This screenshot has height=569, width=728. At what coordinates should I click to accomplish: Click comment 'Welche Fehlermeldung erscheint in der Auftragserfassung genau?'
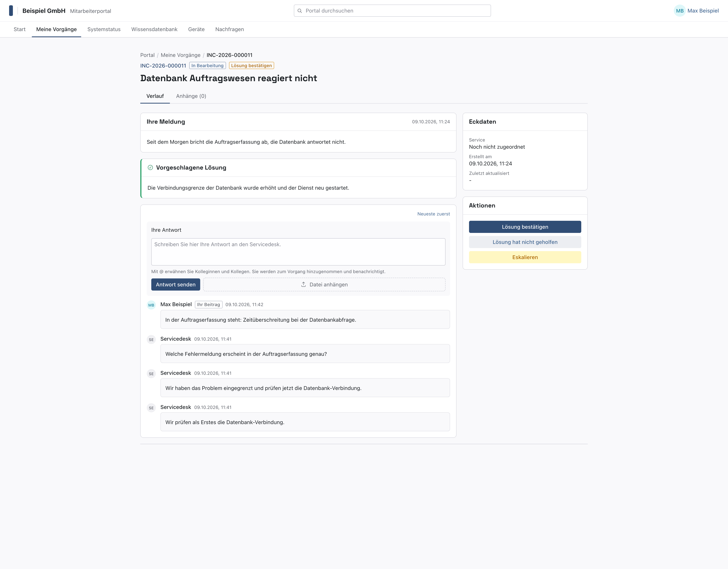tap(305, 354)
